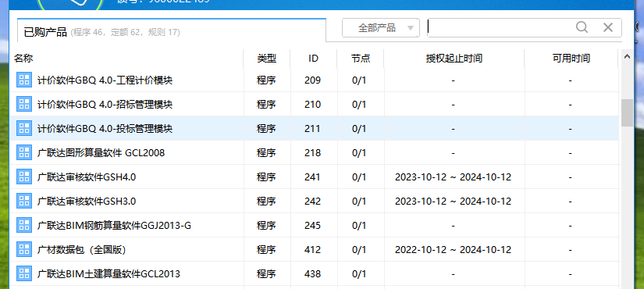Sort by the 可用时间 column header
This screenshot has height=289, width=644.
click(571, 59)
